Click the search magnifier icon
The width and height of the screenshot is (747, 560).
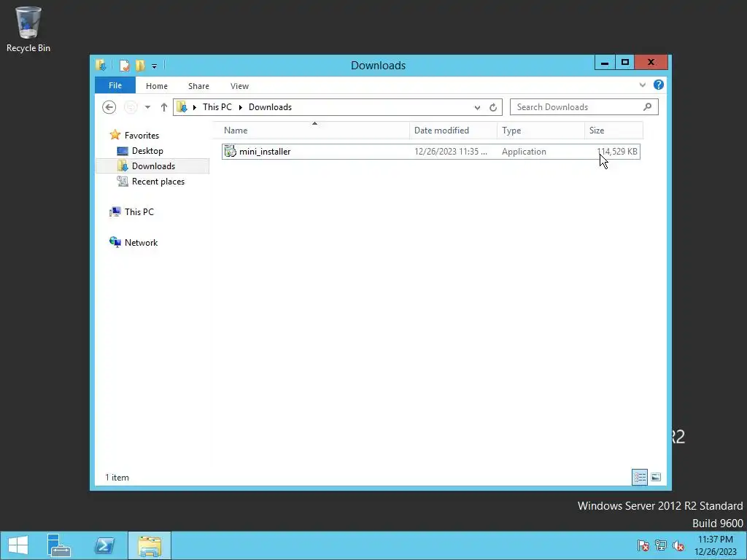[x=647, y=106]
